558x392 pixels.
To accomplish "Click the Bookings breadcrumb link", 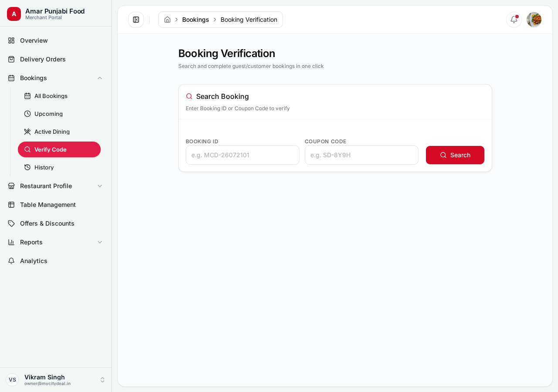I will pos(196,20).
